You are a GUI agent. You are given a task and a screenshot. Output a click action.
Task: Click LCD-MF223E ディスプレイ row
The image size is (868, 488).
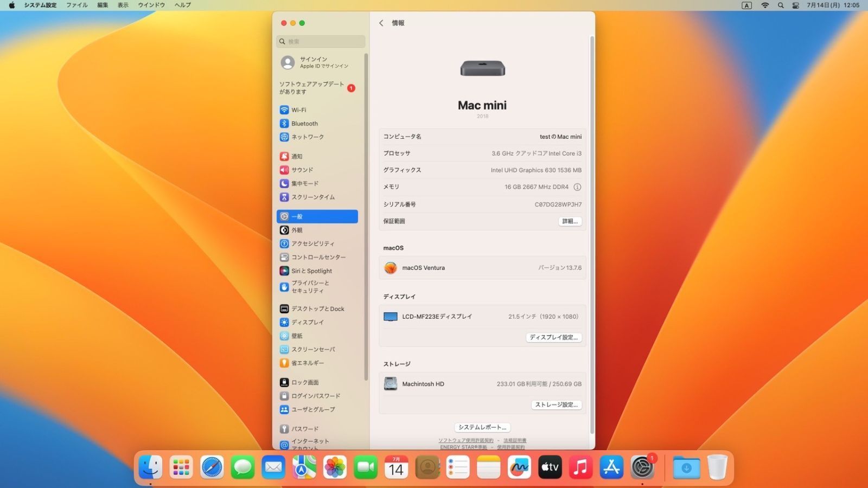click(482, 317)
